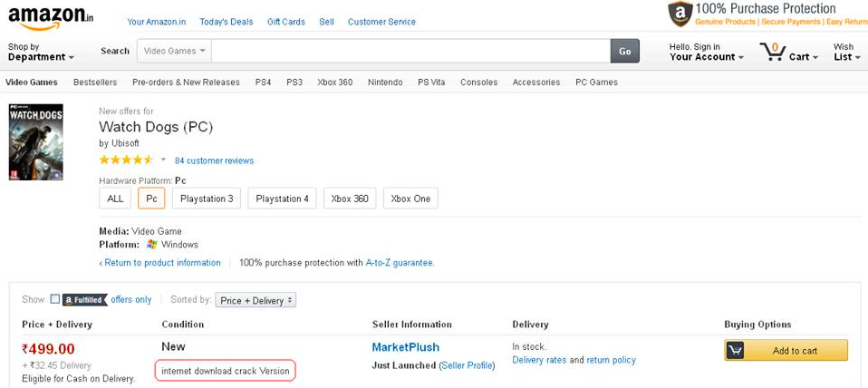868x388 pixels.
Task: Click the Fulfilled by Amazon badge
Action: [x=85, y=300]
